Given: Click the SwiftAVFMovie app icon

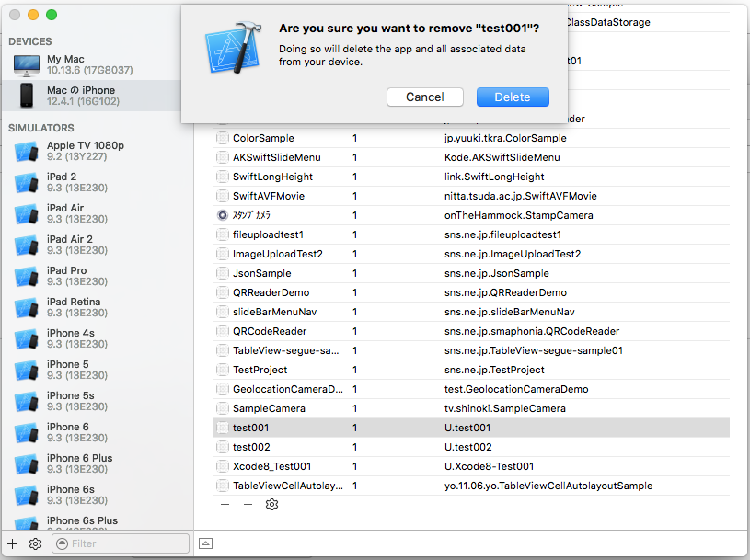Looking at the screenshot, I should tap(222, 196).
